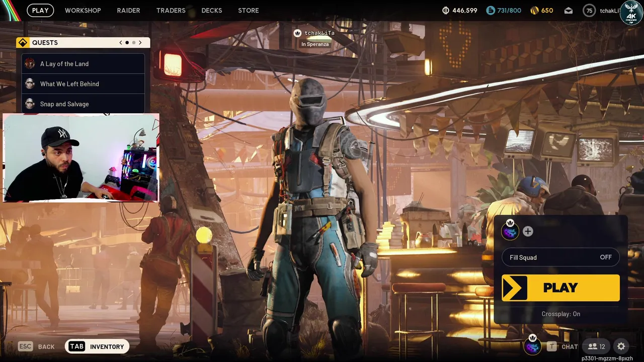This screenshot has width=644, height=362.
Task: Click the portrait icon beside A Lay of the Land
Action: point(30,63)
